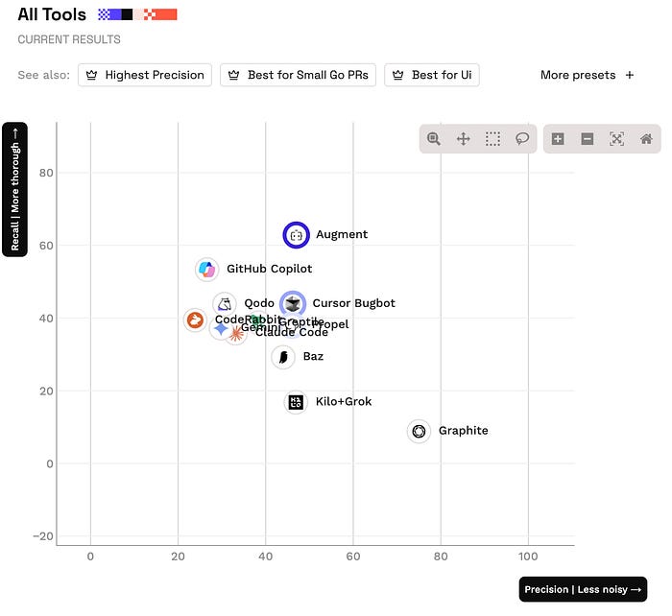Select the zoom tool in chart toolbar

[x=434, y=139]
